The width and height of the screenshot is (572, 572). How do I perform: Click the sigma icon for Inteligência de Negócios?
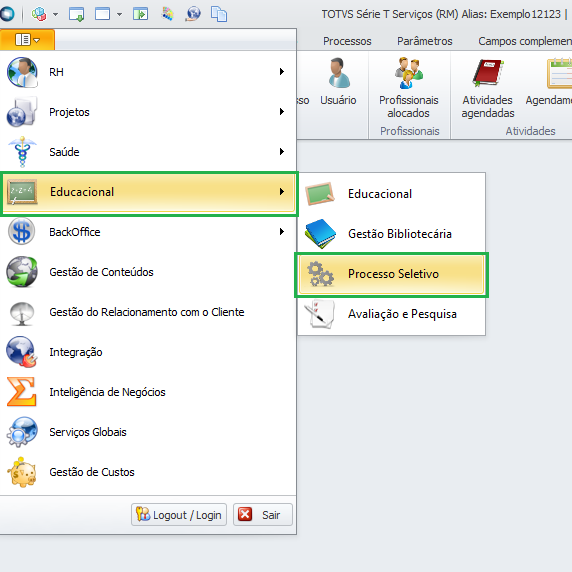[x=22, y=392]
